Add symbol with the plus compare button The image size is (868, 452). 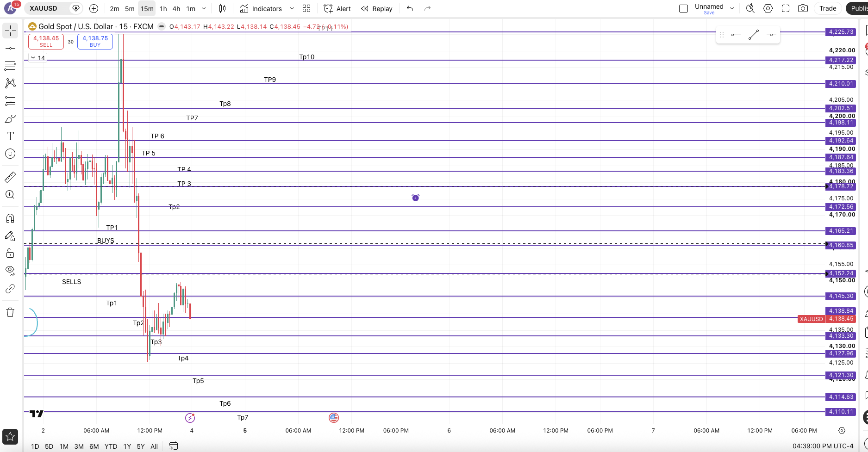point(94,8)
